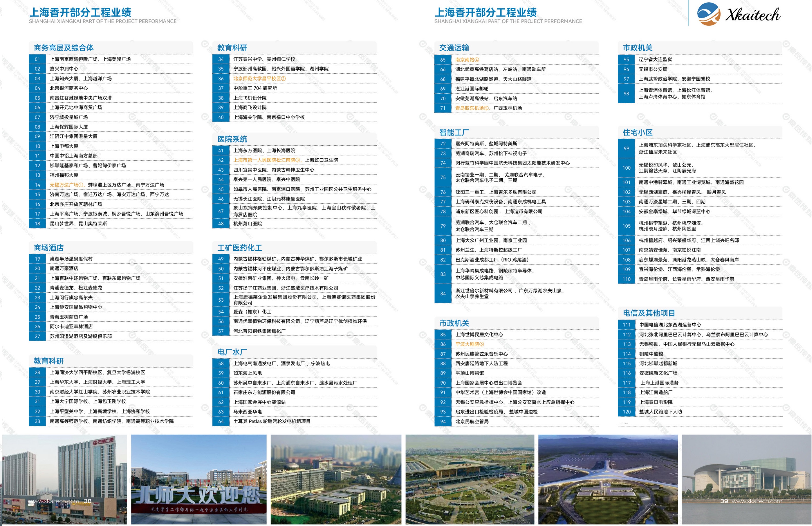Select row 41 上海东方医院、上海长海医院
Viewport: 812px width, 526px height.
[x=295, y=150]
